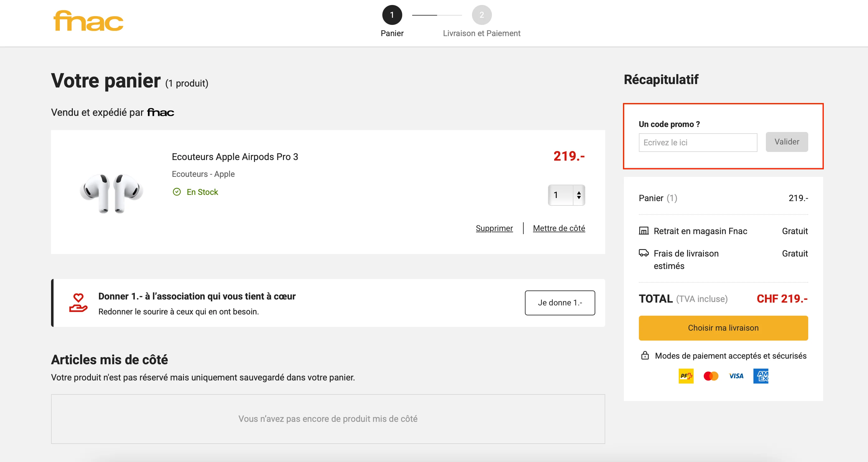Click the delivery truck icon for shipping fees
Viewport: 868px width, 462px height.
[644, 253]
